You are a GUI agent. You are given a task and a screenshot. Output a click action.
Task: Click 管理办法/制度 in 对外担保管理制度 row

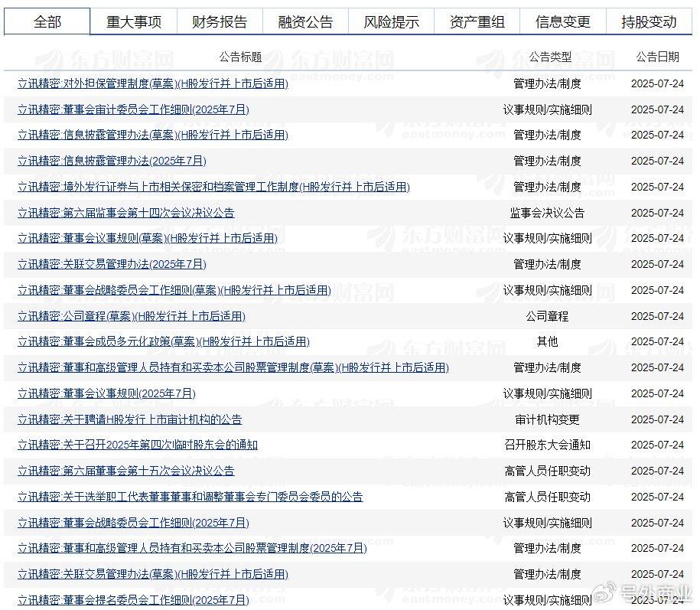(547, 83)
